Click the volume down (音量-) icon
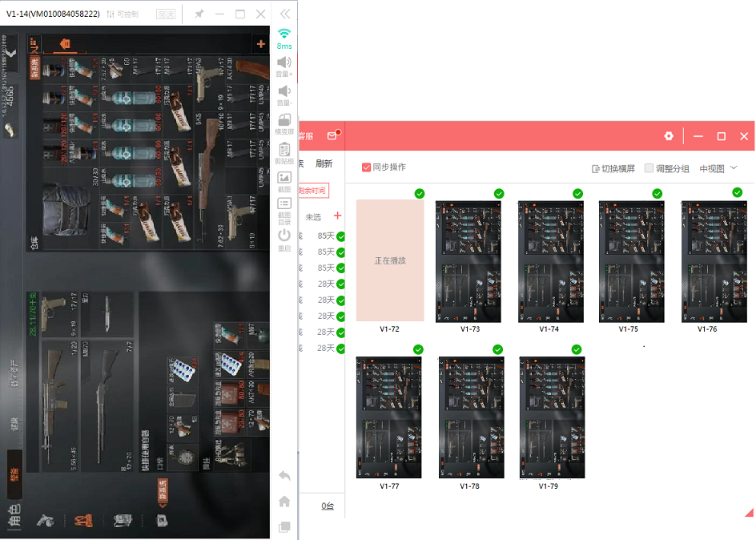756x540 pixels. tap(284, 91)
